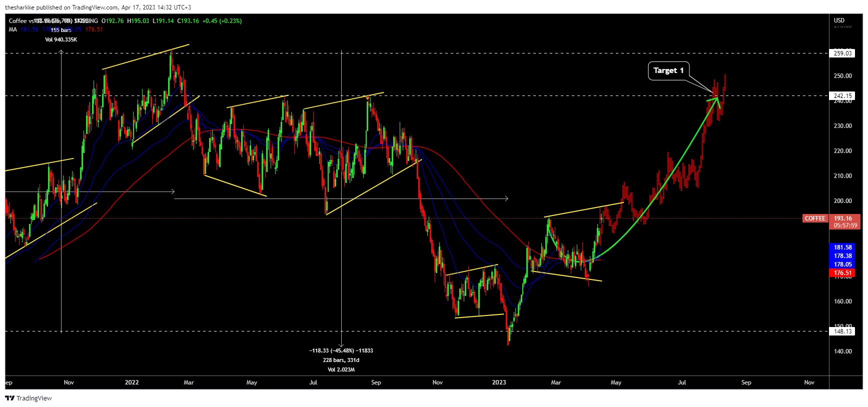Click the red COFFEE symbol tag

click(x=815, y=218)
